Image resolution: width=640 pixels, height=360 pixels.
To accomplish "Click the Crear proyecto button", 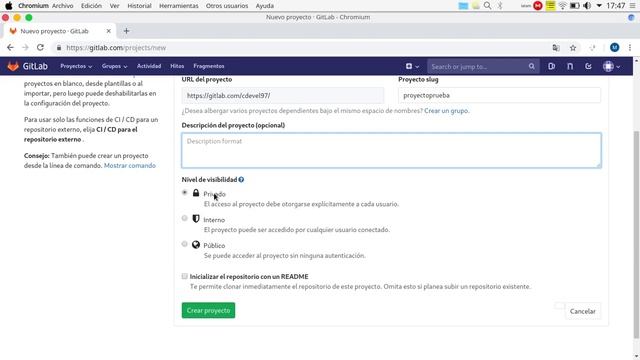I will (208, 310).
